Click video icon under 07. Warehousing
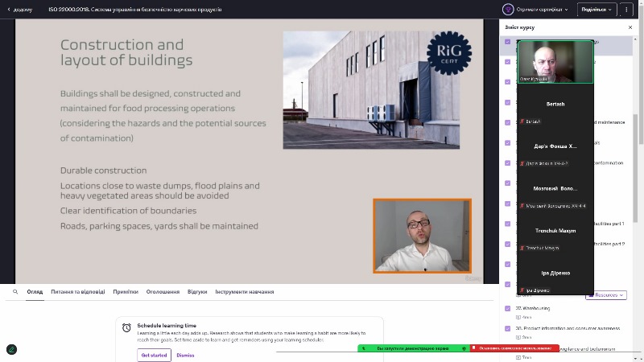The height and width of the screenshot is (362, 644). [518, 317]
